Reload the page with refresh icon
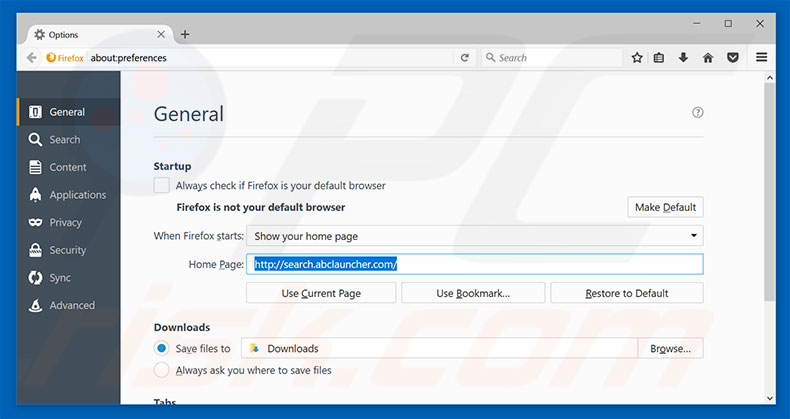The width and height of the screenshot is (790, 419). coord(465,58)
